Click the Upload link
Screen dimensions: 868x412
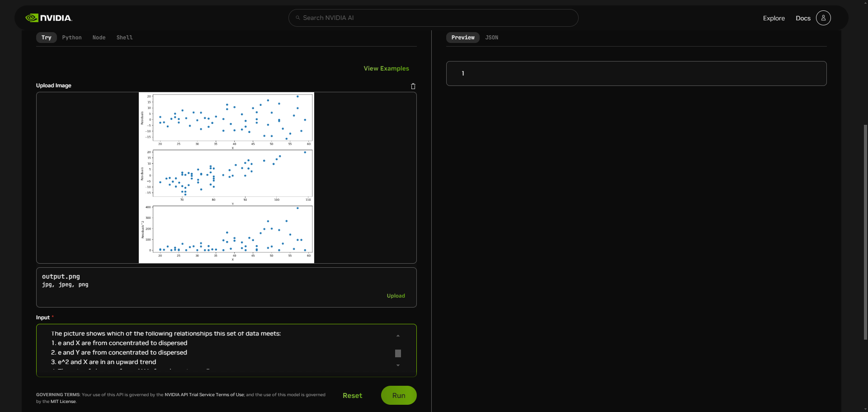[396, 296]
